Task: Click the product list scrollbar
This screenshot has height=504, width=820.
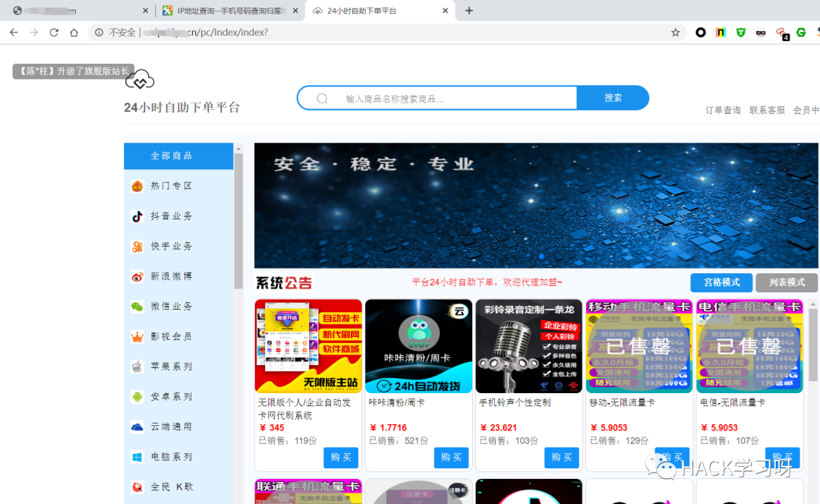Action: coord(812,345)
